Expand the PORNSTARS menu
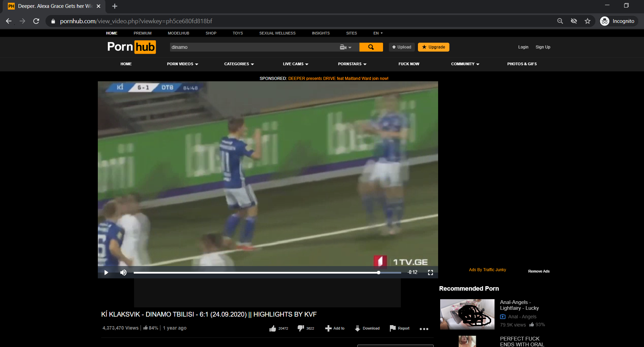 352,64
